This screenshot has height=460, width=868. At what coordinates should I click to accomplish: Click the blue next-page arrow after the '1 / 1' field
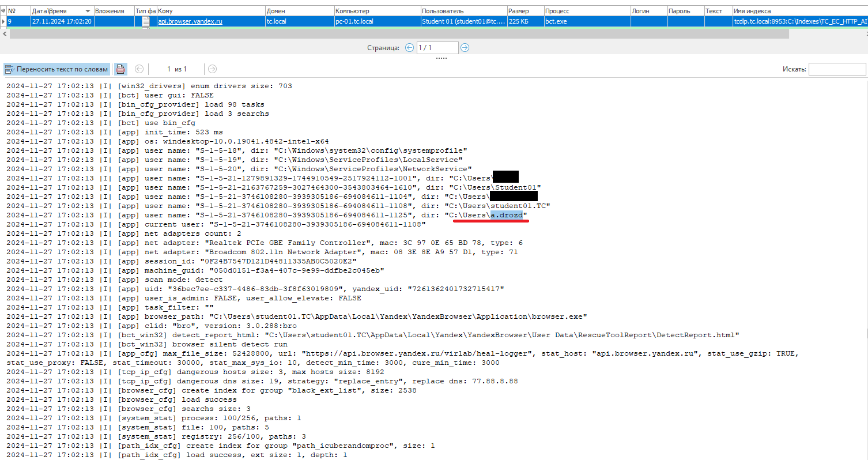coord(465,48)
